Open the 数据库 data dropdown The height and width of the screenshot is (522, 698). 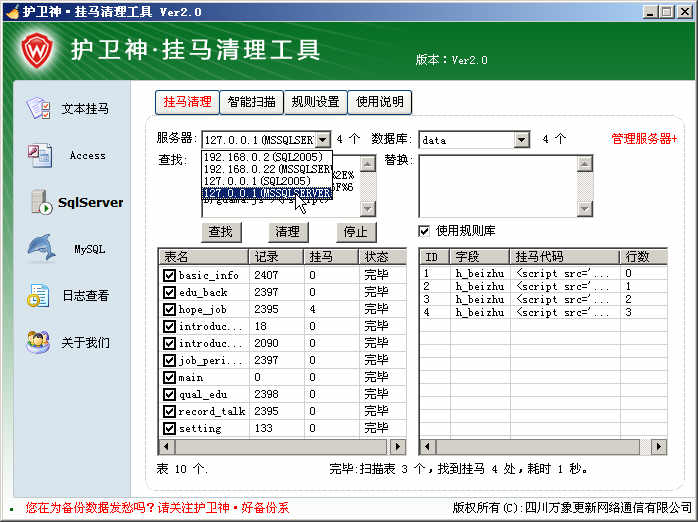point(521,140)
